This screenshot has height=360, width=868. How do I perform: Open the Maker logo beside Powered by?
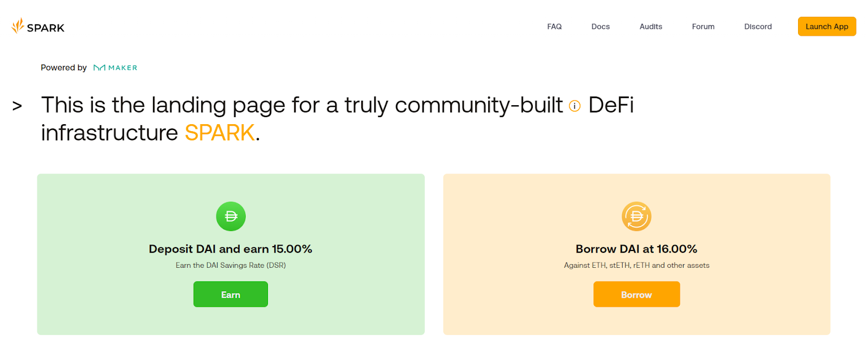pyautogui.click(x=115, y=68)
